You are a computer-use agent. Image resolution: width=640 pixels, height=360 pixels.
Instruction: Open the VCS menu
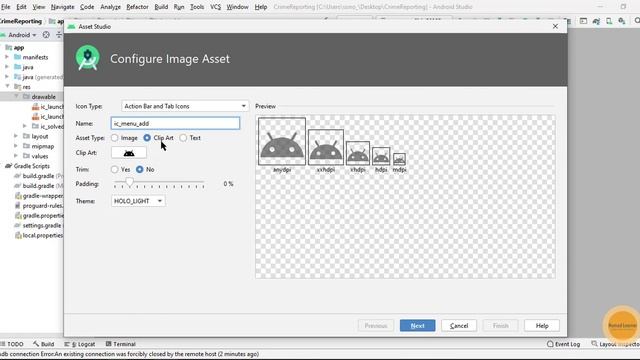(x=216, y=7)
